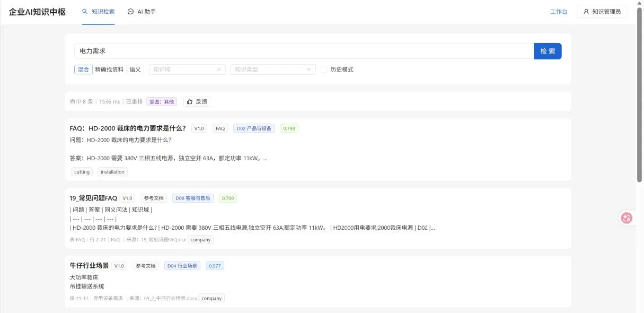
Task: Click the 0.577 score badge
Action: tap(215, 266)
